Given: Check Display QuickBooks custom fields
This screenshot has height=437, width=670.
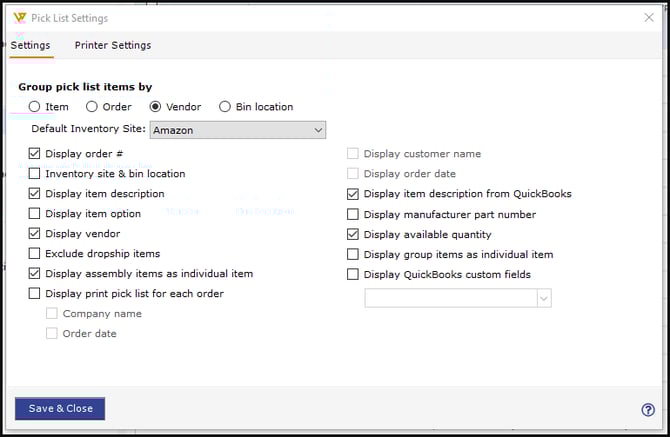Looking at the screenshot, I should tap(352, 274).
